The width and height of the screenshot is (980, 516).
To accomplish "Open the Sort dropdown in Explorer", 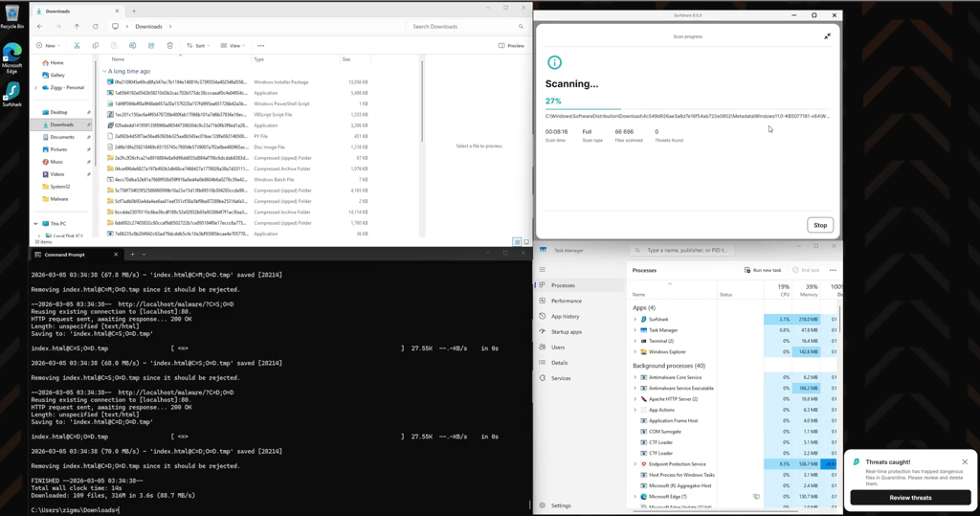I will click(x=197, y=46).
